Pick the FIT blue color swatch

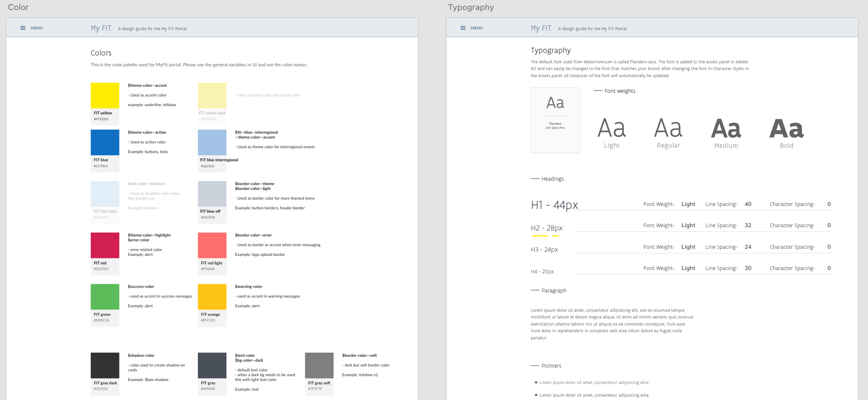[105, 142]
